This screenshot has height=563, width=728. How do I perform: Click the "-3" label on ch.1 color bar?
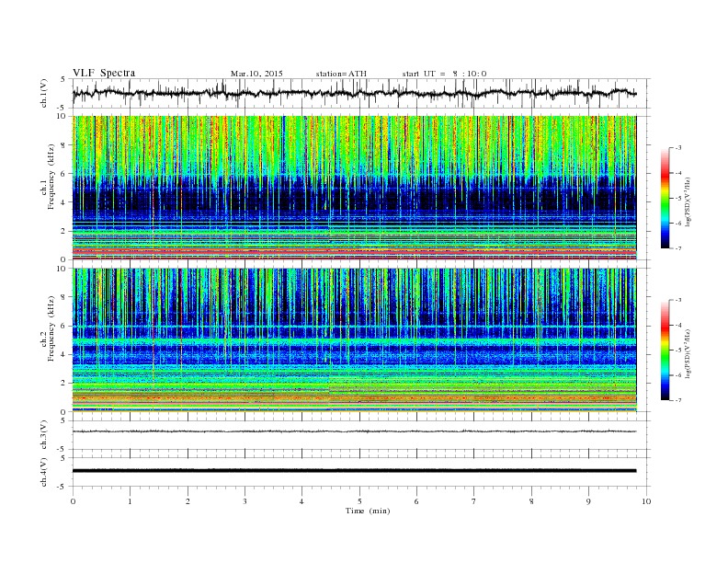click(x=678, y=148)
